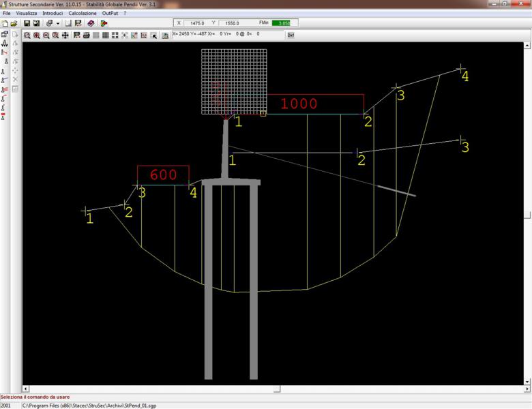Click the arrow cursor selection icon
This screenshot has width=532, height=409.
pyautogui.click(x=153, y=35)
